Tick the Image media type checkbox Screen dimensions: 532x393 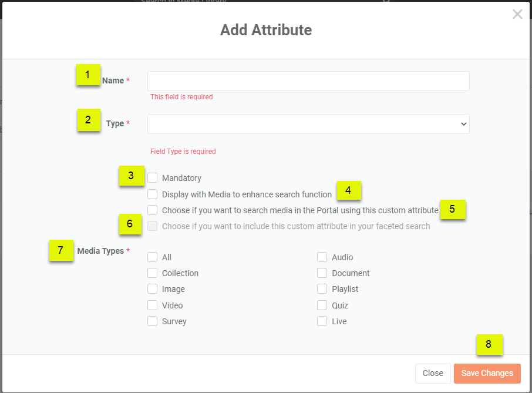tap(153, 289)
